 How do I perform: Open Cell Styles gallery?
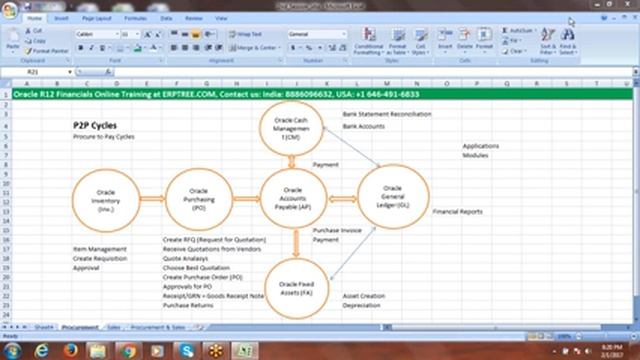pyautogui.click(x=420, y=41)
